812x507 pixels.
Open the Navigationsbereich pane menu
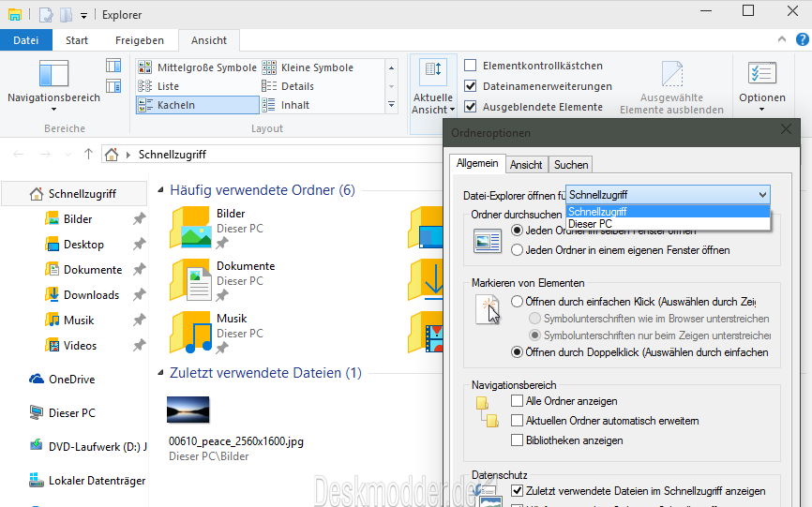[x=53, y=85]
